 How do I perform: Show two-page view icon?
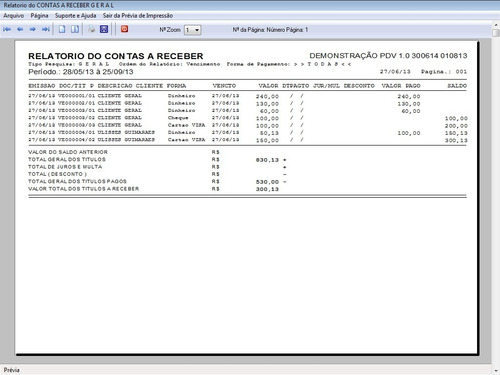click(x=75, y=29)
